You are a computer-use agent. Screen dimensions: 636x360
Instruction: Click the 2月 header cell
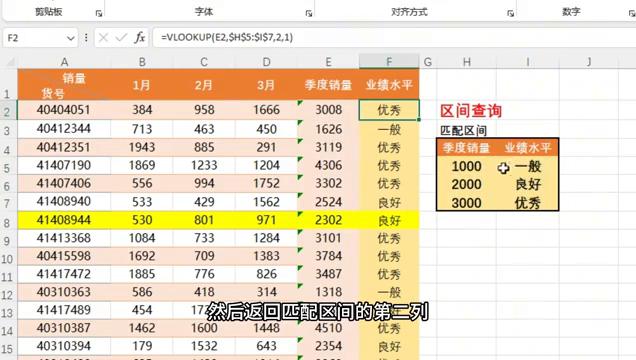(204, 85)
